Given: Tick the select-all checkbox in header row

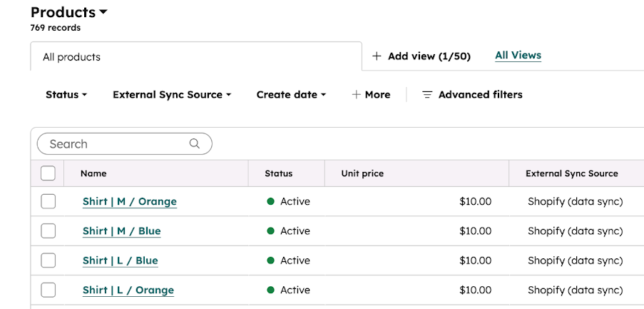Looking at the screenshot, I should click(48, 173).
